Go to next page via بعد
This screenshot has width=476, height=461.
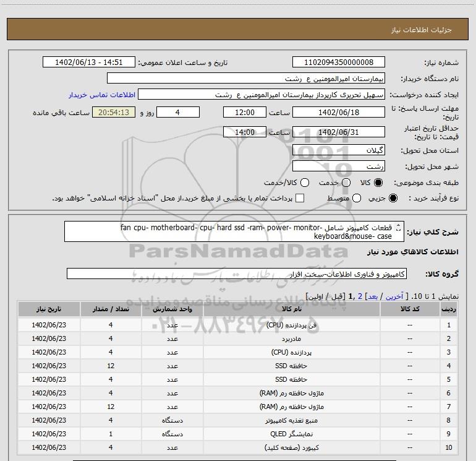click(x=373, y=296)
